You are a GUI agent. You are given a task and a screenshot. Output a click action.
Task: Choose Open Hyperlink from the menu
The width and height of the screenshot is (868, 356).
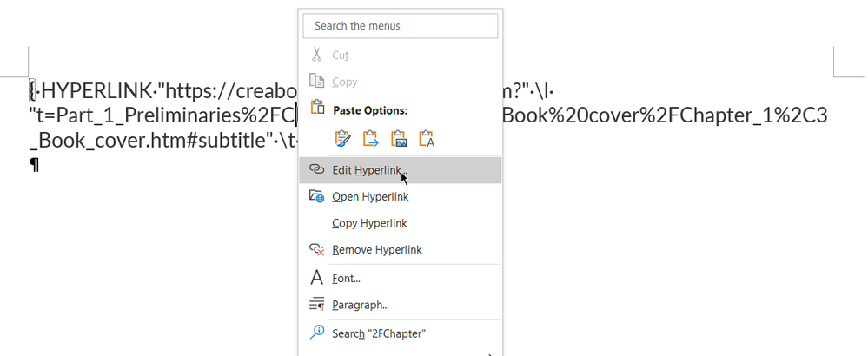click(370, 197)
